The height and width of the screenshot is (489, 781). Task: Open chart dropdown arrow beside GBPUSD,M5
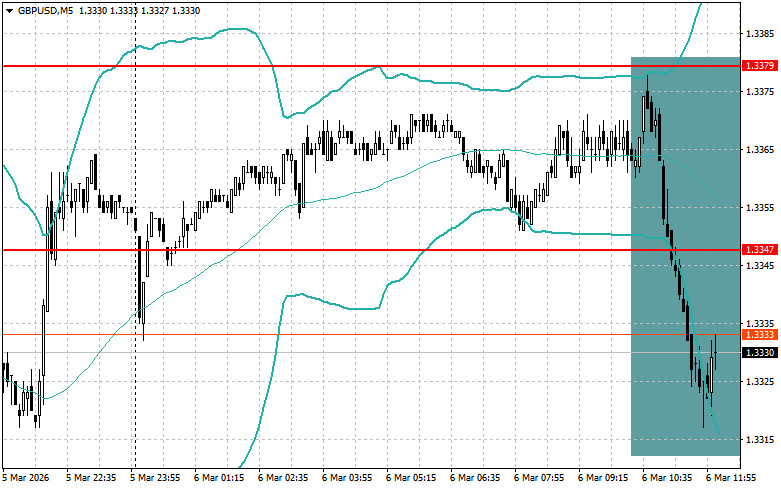[9, 10]
